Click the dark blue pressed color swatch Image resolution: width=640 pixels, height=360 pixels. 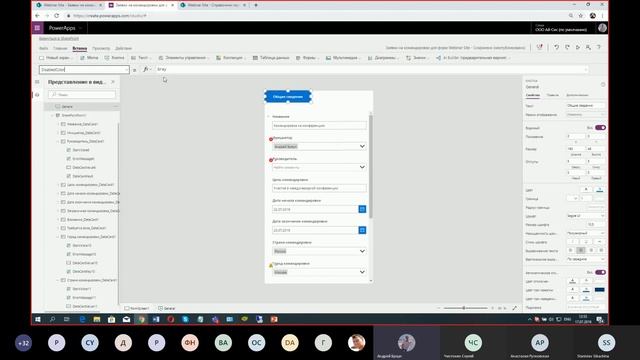click(x=600, y=290)
